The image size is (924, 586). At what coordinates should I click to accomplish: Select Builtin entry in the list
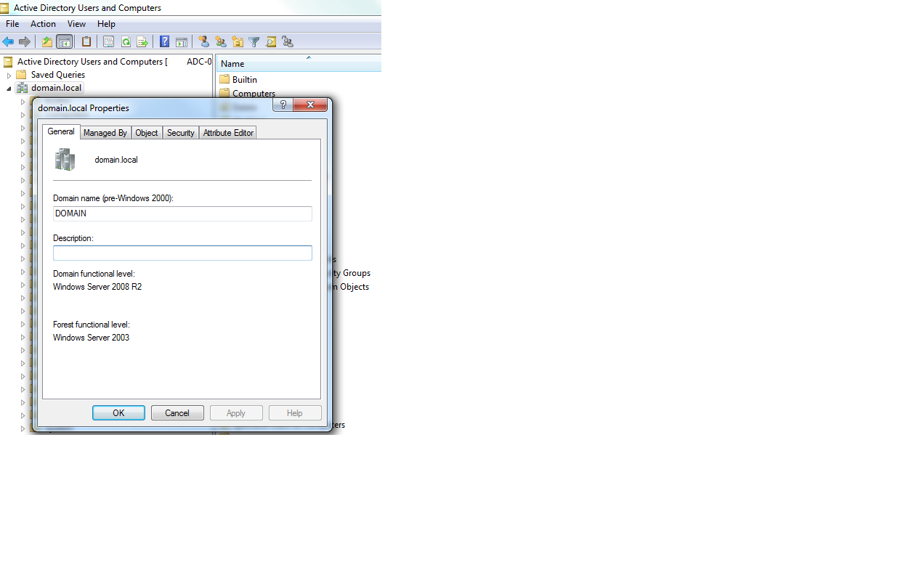coord(245,79)
